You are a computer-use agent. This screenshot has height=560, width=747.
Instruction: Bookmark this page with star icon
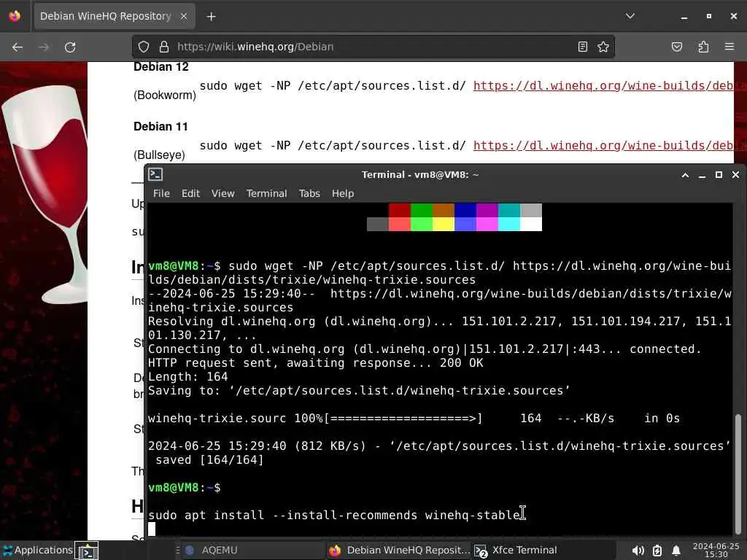click(x=603, y=47)
